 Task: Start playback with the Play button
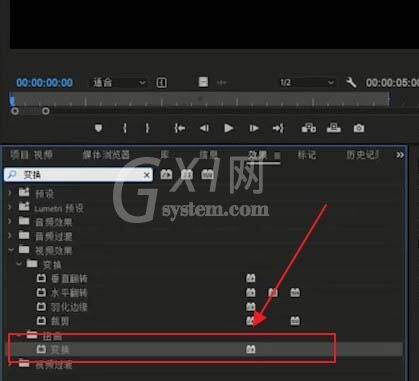pyautogui.click(x=229, y=128)
